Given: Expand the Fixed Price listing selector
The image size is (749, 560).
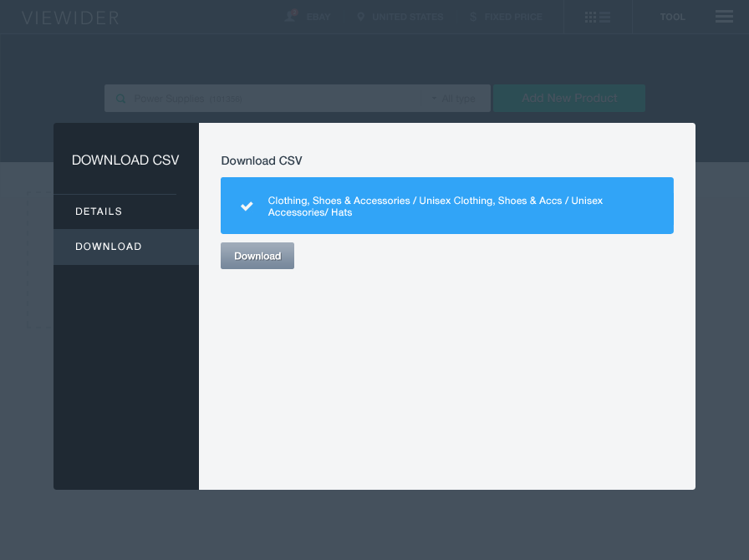Looking at the screenshot, I should click(x=512, y=17).
